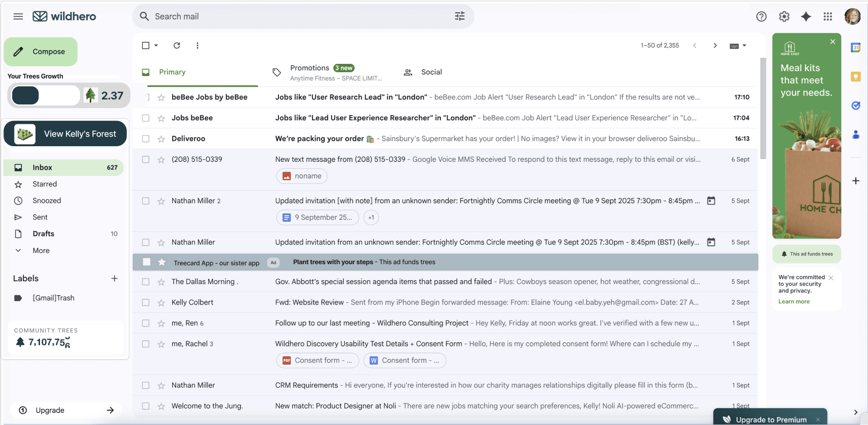The width and height of the screenshot is (868, 425).
Task: Go to the next page of emails
Action: point(715,45)
